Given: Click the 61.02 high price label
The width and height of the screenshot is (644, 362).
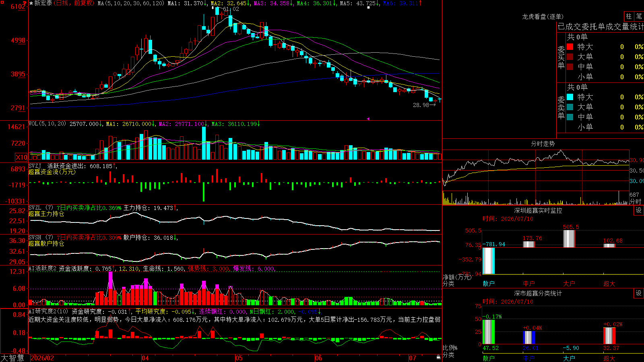Looking at the screenshot, I should pyautogui.click(x=231, y=9).
